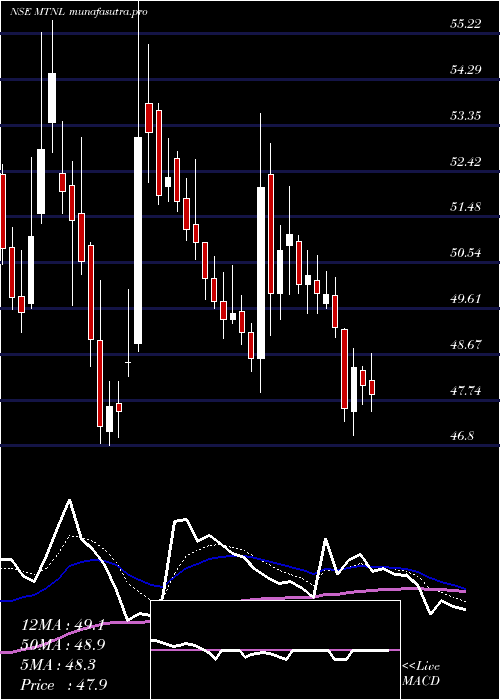This screenshot has width=500, height=700.
Task: Select the 54.29 price axis label
Action: click(465, 70)
